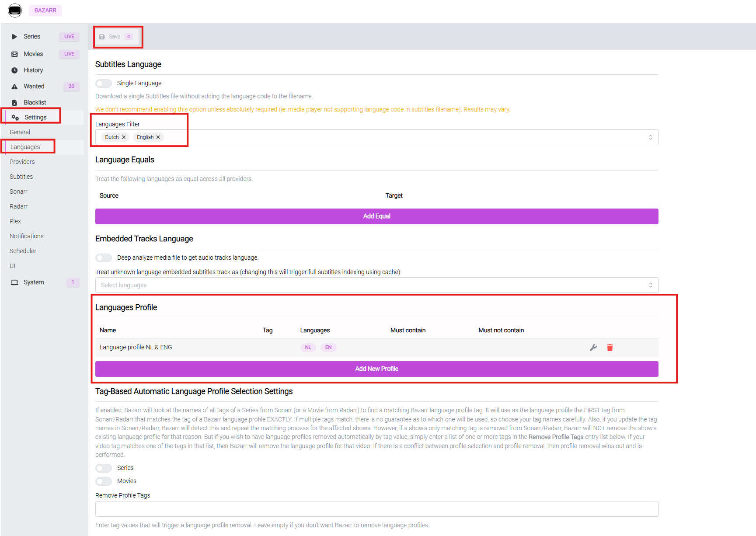Go to the Blacklist page
This screenshot has width=756, height=536.
coord(35,102)
